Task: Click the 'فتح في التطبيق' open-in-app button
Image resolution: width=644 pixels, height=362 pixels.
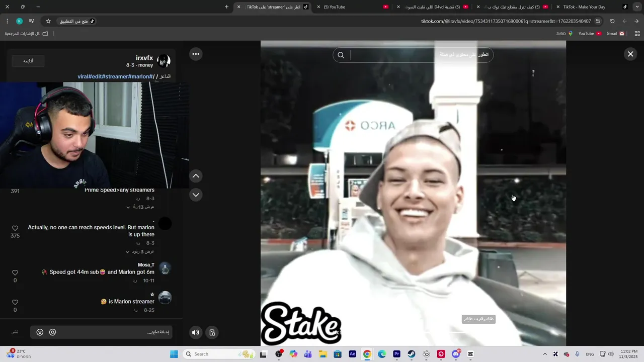Action: pyautogui.click(x=77, y=21)
